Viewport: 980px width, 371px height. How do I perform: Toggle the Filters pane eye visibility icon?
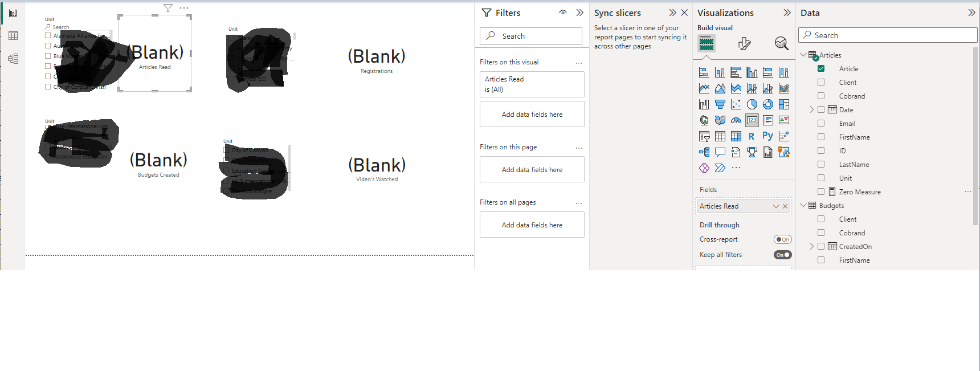click(563, 13)
